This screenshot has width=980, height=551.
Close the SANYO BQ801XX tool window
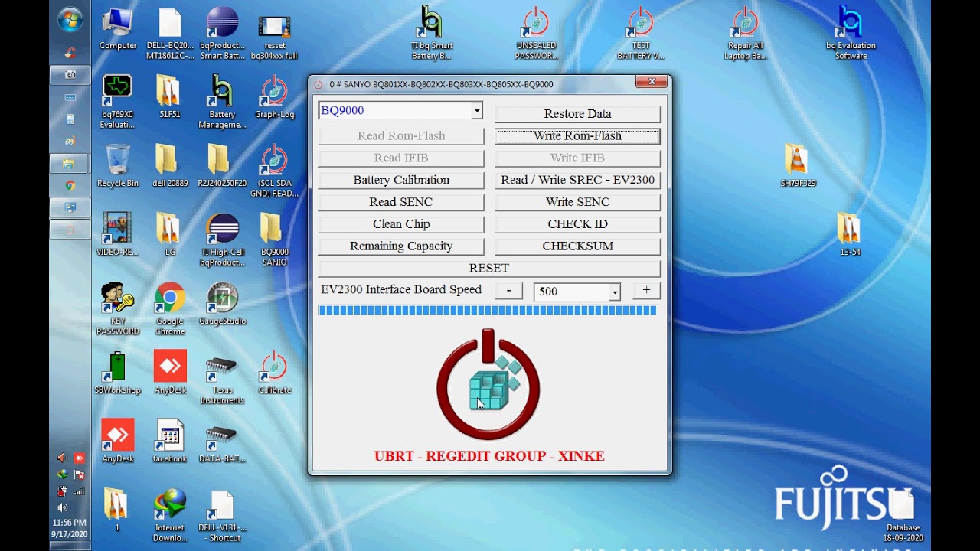652,82
